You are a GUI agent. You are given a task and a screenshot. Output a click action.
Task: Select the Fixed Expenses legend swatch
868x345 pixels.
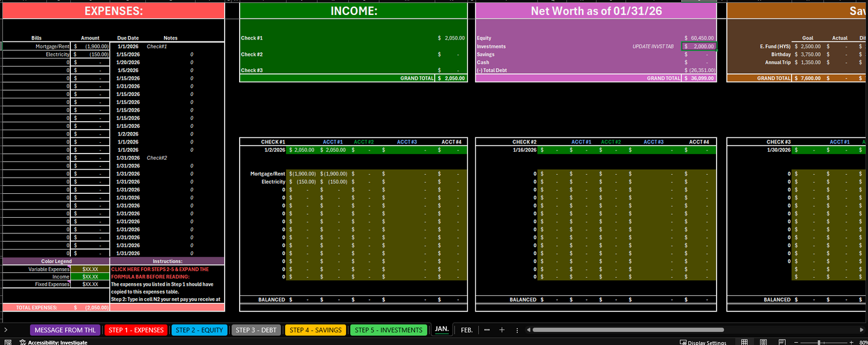[x=90, y=284]
